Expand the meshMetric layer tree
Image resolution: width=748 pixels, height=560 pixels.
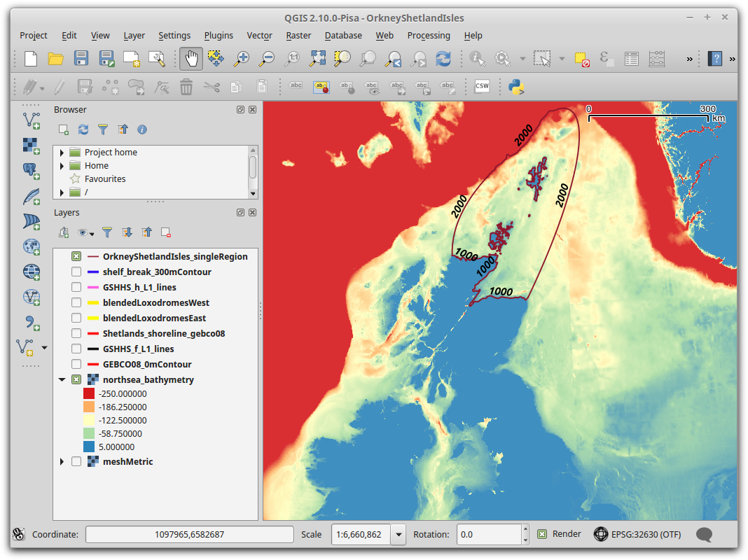[62, 461]
